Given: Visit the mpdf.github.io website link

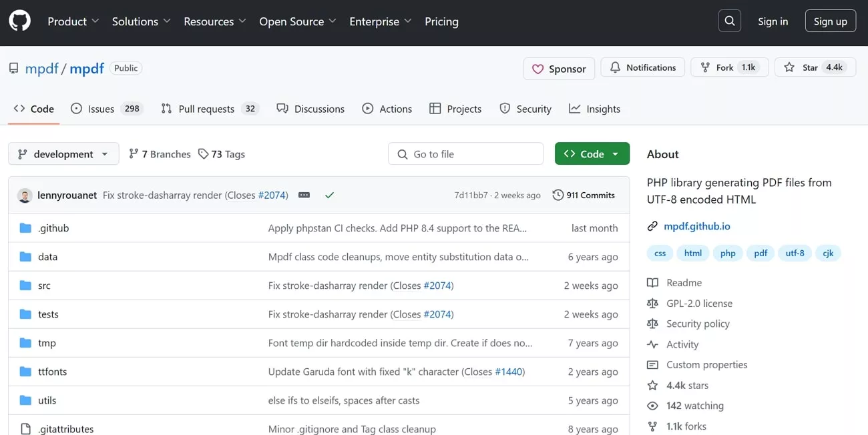Looking at the screenshot, I should 696,226.
